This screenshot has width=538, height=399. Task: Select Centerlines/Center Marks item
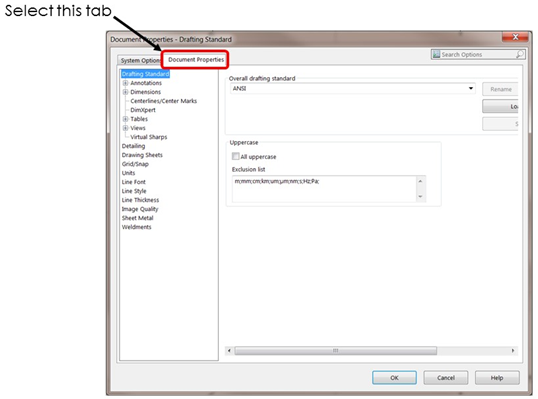click(164, 101)
